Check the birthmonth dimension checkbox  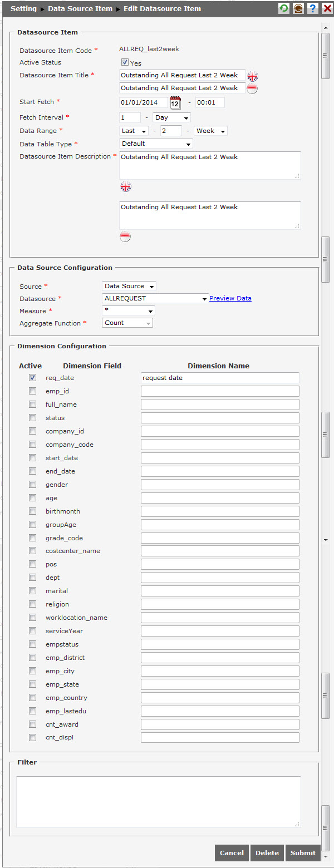click(x=32, y=511)
